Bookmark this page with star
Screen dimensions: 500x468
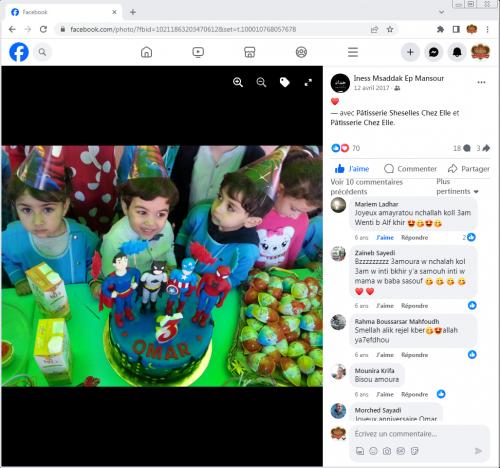coord(390,29)
